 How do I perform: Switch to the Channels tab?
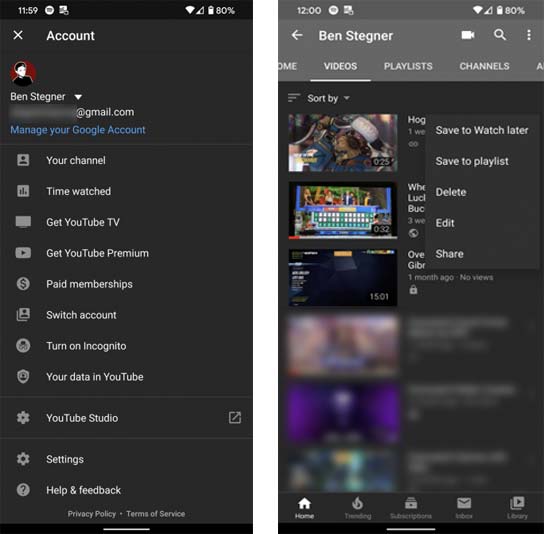pos(484,66)
